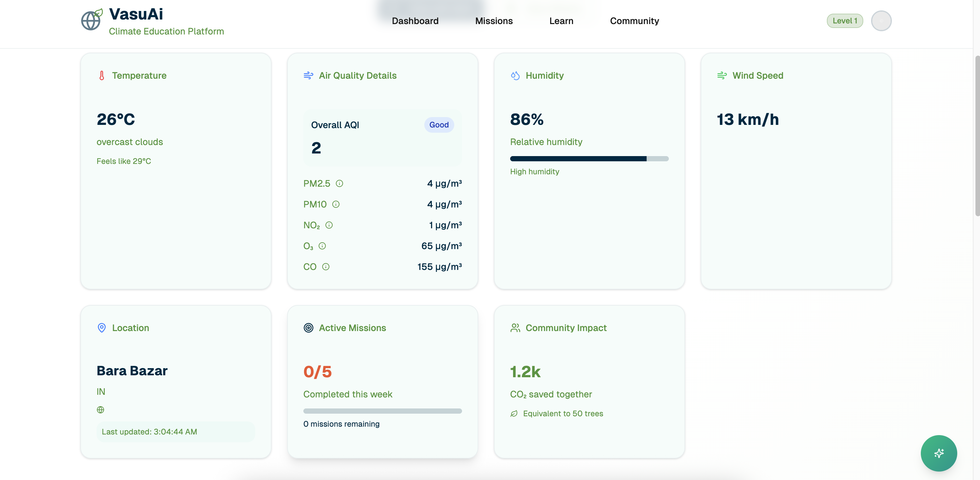Click the NO₂ info icon
Screen dimensions: 980x480
pos(329,225)
